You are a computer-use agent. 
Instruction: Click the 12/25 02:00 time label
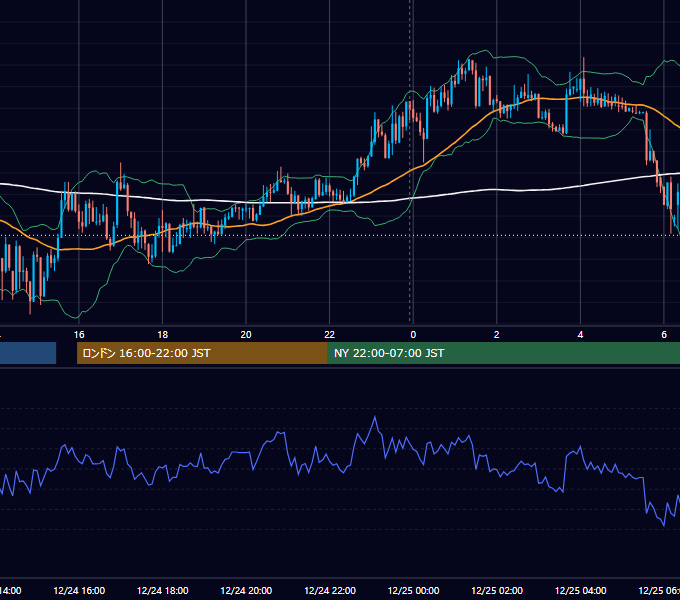497,590
